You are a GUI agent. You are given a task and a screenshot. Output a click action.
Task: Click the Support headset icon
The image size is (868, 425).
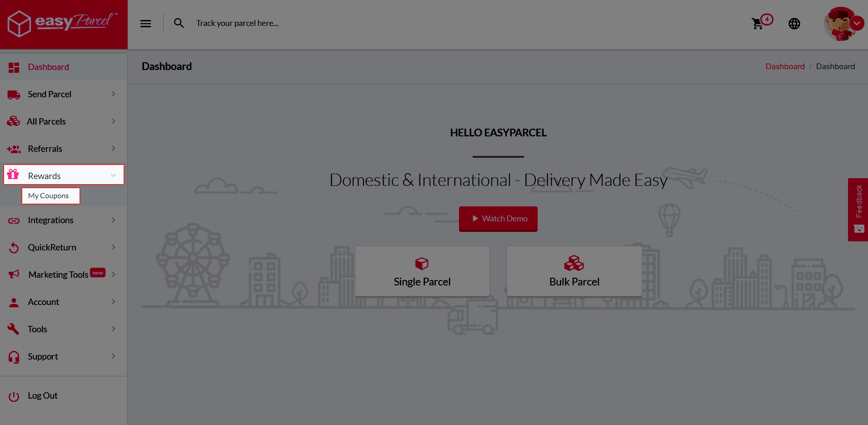(14, 357)
